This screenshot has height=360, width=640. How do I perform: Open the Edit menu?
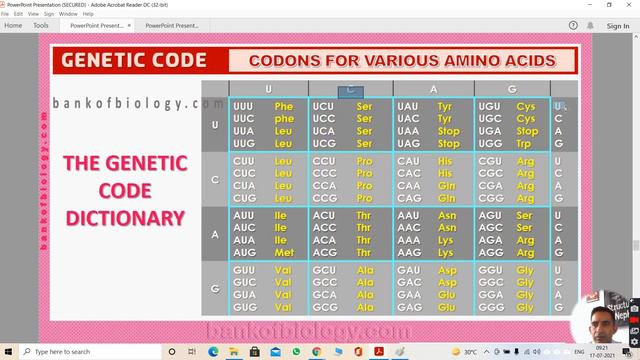(18, 14)
